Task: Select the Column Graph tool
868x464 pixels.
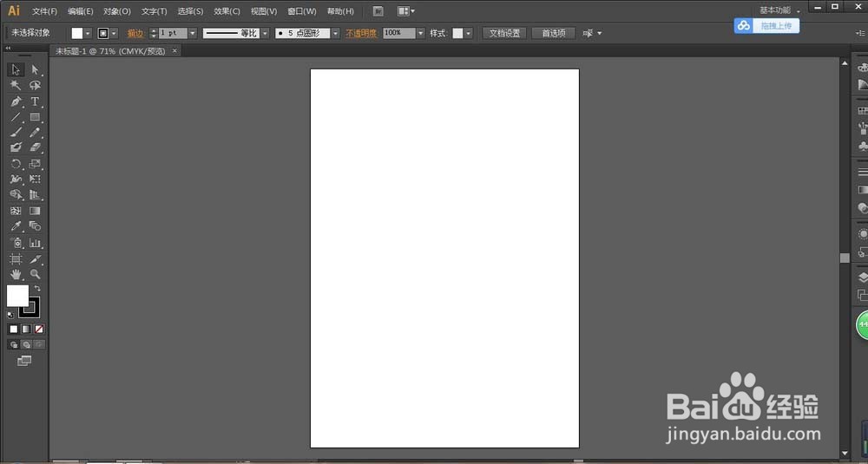Action: tap(35, 243)
